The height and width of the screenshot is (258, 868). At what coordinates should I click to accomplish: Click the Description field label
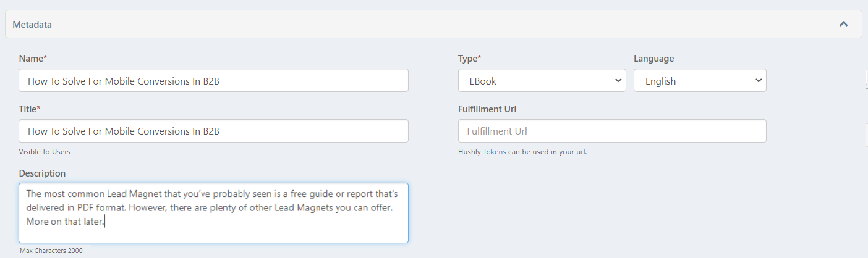coord(42,173)
